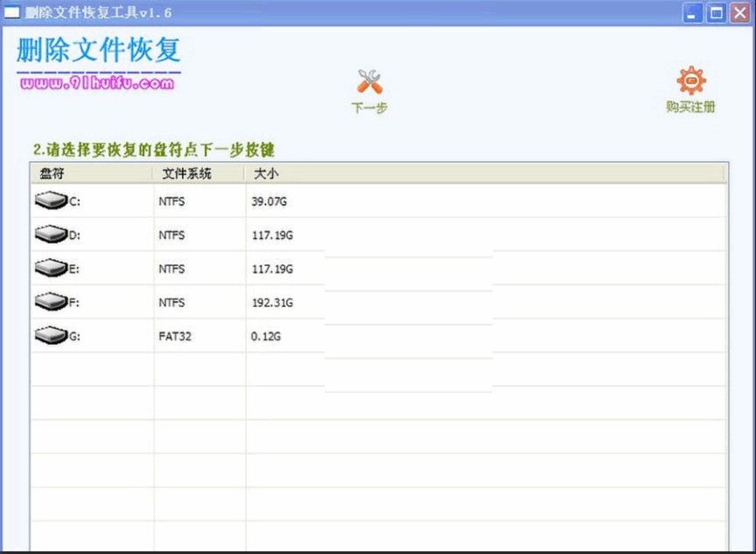Viewport: 756px width, 554px height.
Task: Click the 购买注册 label
Action: tap(691, 107)
